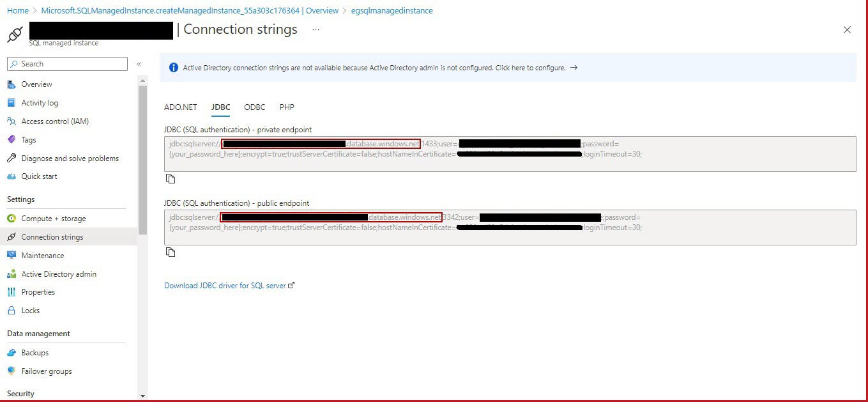Focus the sidebar Search box
The height and width of the screenshot is (402, 868).
(x=67, y=64)
